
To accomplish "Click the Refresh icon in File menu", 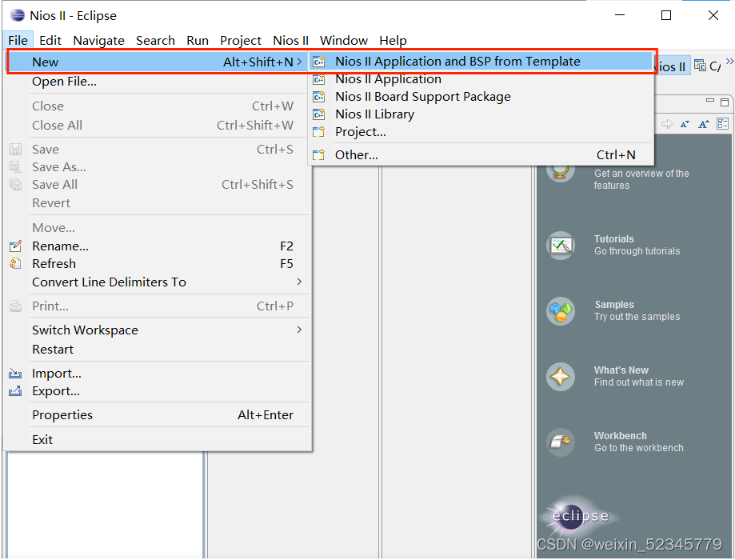I will [15, 263].
